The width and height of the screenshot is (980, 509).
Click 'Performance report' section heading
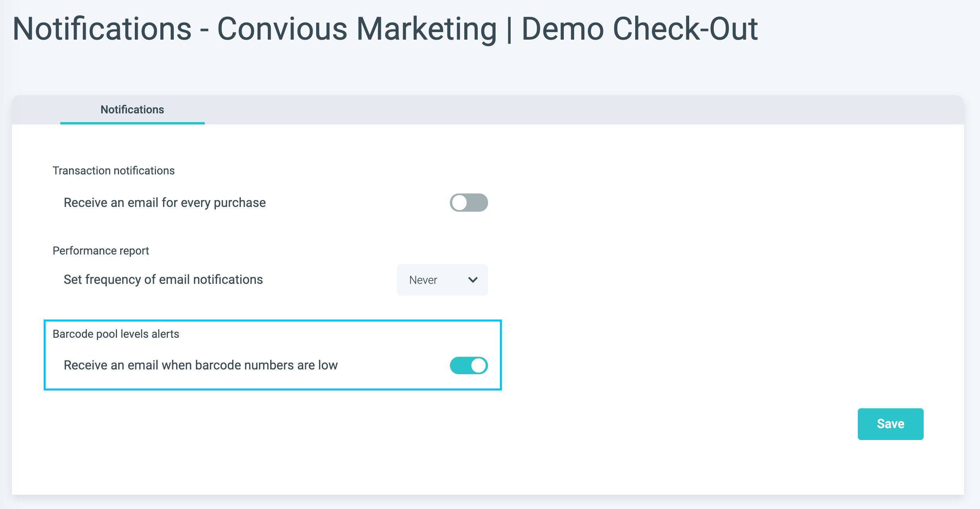101,251
